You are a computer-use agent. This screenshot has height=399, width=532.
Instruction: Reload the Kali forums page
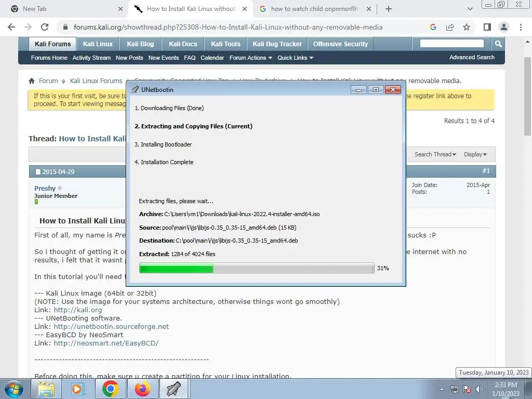[x=45, y=27]
